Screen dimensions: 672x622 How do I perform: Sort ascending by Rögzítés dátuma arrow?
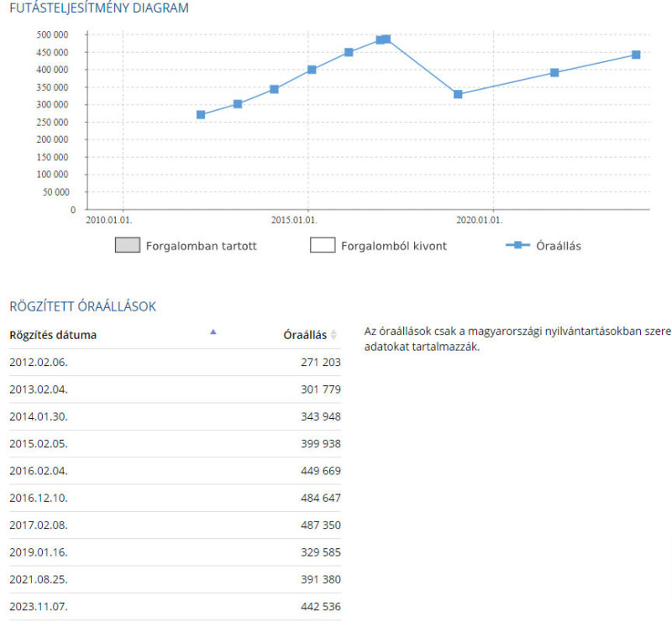[x=213, y=332]
